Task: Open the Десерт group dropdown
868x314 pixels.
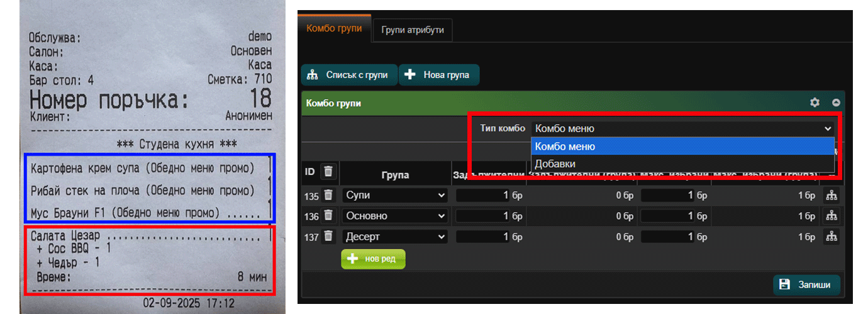Action: 395,237
